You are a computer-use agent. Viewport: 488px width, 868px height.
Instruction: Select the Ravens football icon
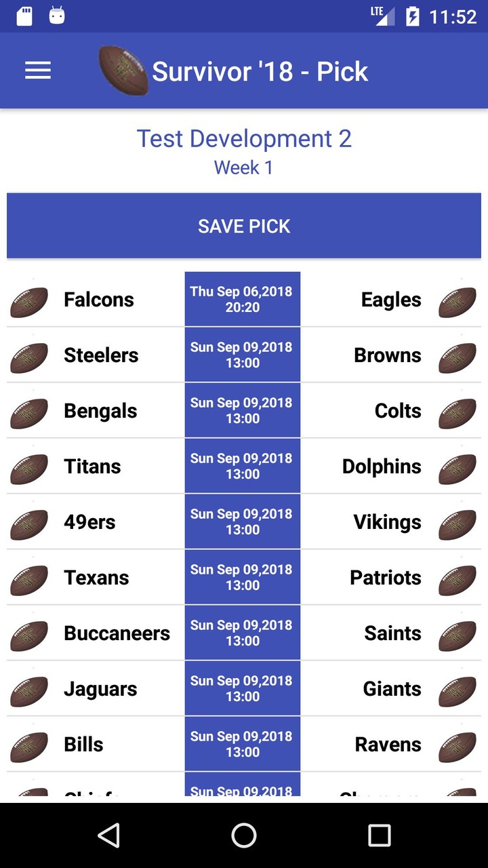pos(458,747)
